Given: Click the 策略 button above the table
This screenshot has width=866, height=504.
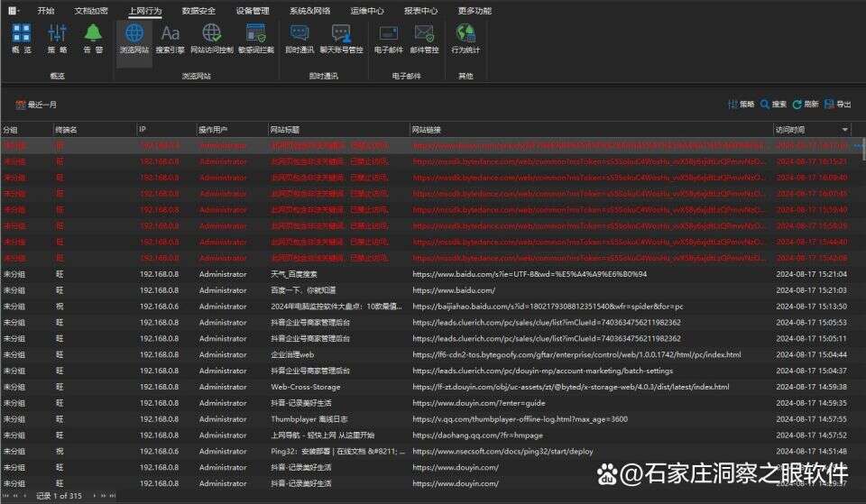Looking at the screenshot, I should [x=742, y=104].
